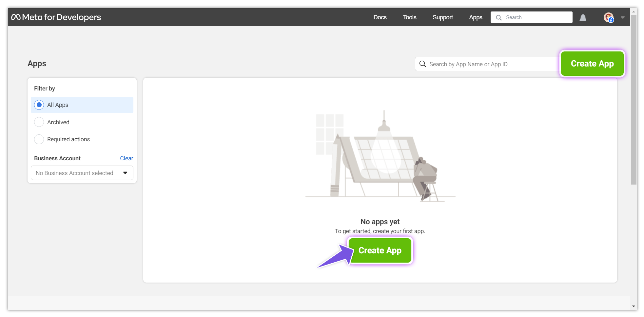Click the Facebook badge on the profile picture

click(611, 20)
